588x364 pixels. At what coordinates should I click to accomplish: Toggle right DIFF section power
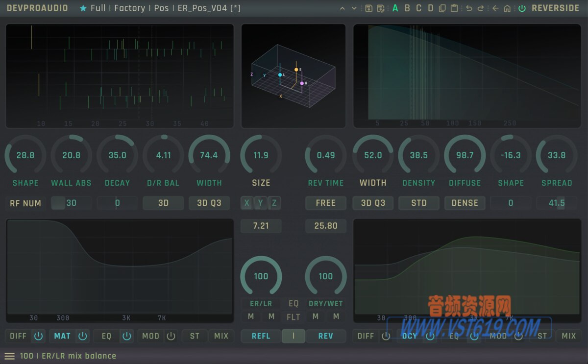coord(386,336)
